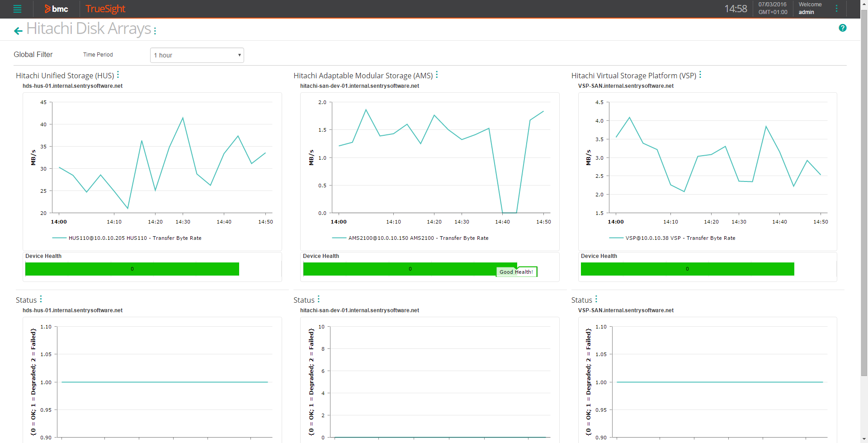Click the TrueSight product title
The width and height of the screenshot is (868, 443).
[x=105, y=9]
